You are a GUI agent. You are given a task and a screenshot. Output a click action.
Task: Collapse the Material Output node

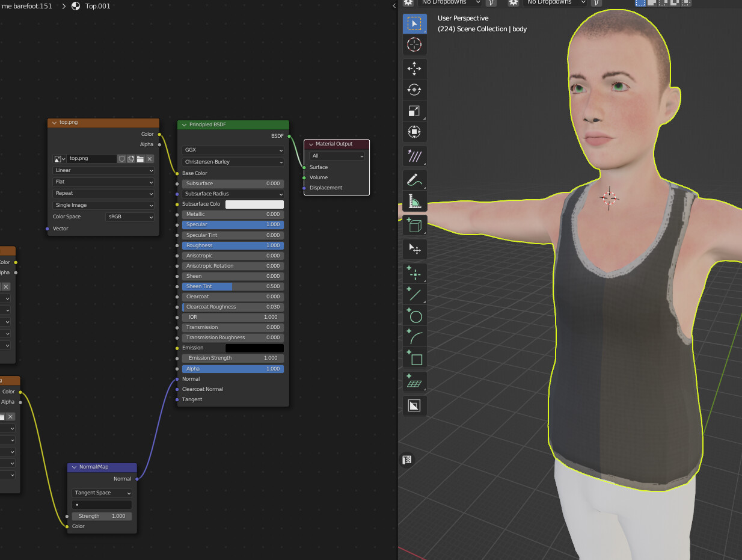(311, 144)
